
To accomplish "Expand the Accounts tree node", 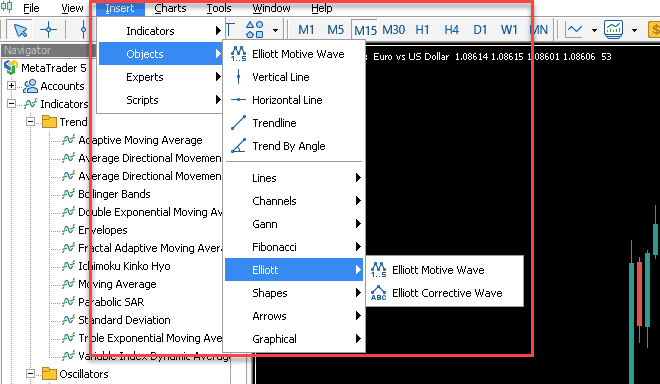I will [11, 86].
